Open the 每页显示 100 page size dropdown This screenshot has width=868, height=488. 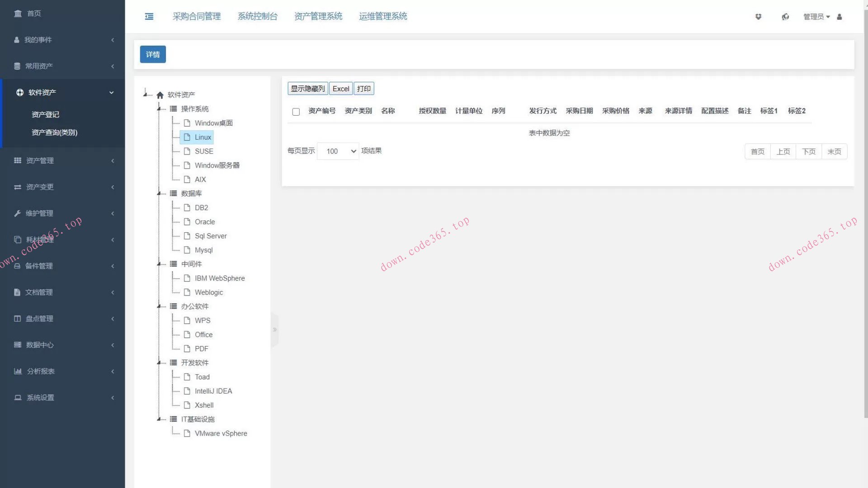coord(338,151)
